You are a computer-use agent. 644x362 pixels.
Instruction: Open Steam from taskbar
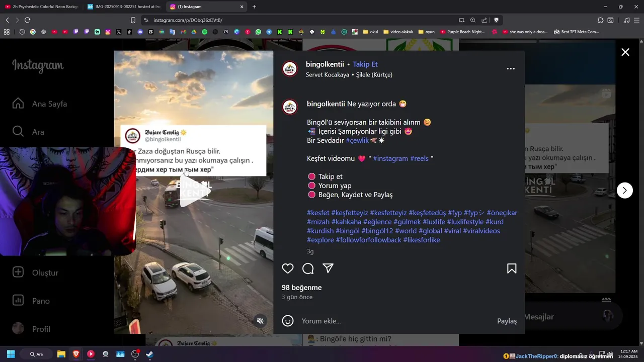[149, 354]
